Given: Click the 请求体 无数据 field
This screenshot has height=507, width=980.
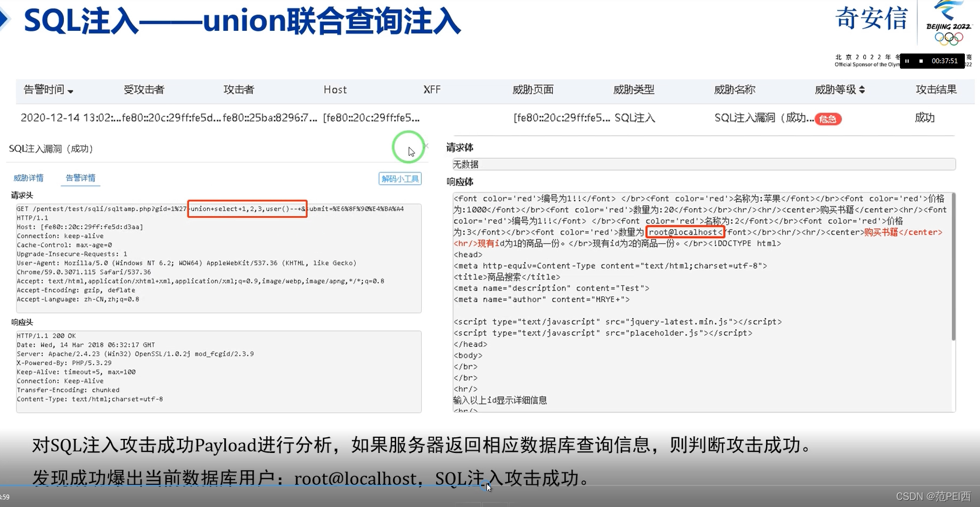Looking at the screenshot, I should 704,164.
